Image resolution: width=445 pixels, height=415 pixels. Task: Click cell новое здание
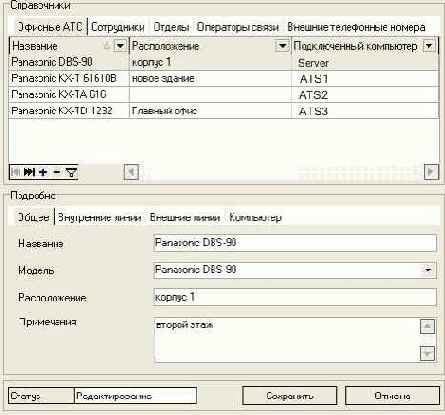pos(210,78)
